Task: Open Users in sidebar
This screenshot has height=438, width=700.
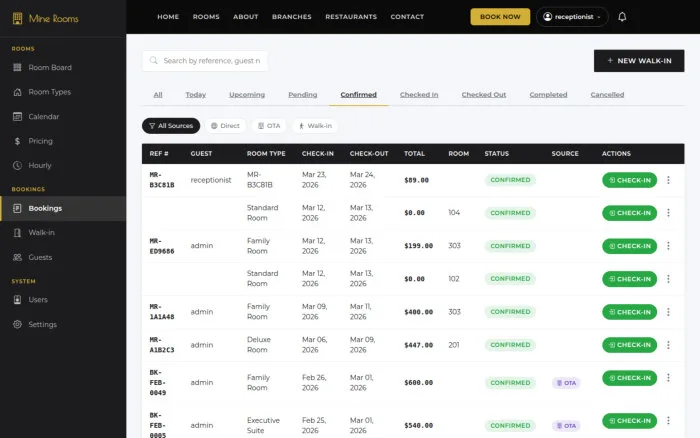Action: tap(63, 300)
